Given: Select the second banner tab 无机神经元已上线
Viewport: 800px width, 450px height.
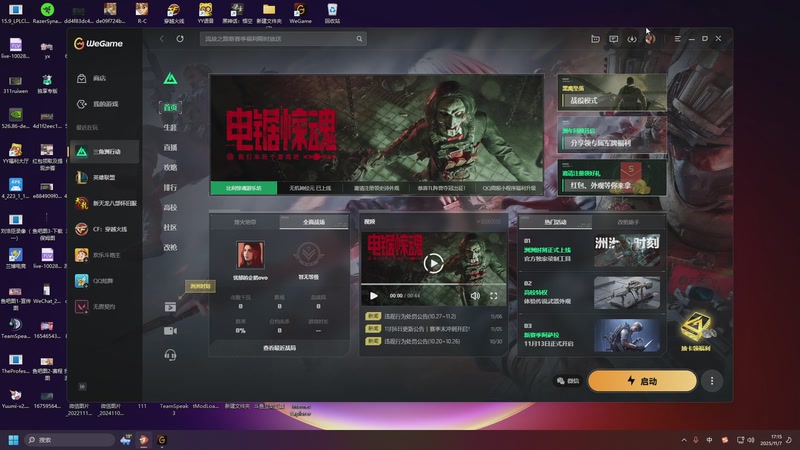Looking at the screenshot, I should coord(310,188).
